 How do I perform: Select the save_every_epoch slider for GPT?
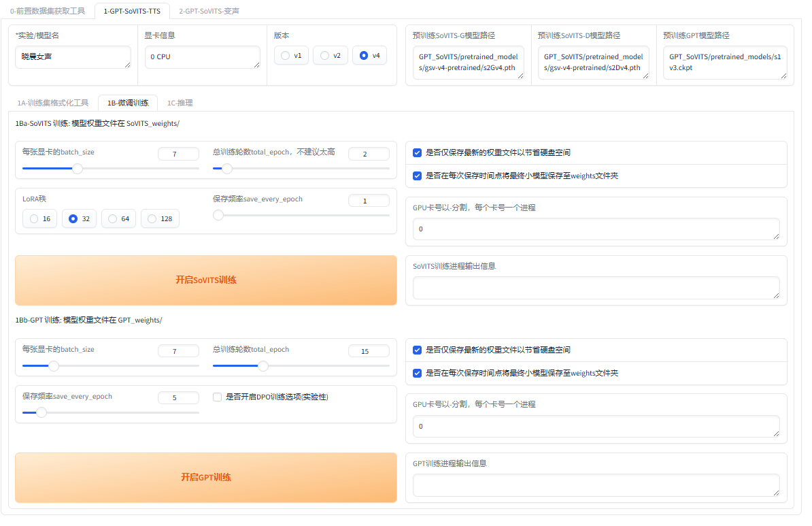41,412
